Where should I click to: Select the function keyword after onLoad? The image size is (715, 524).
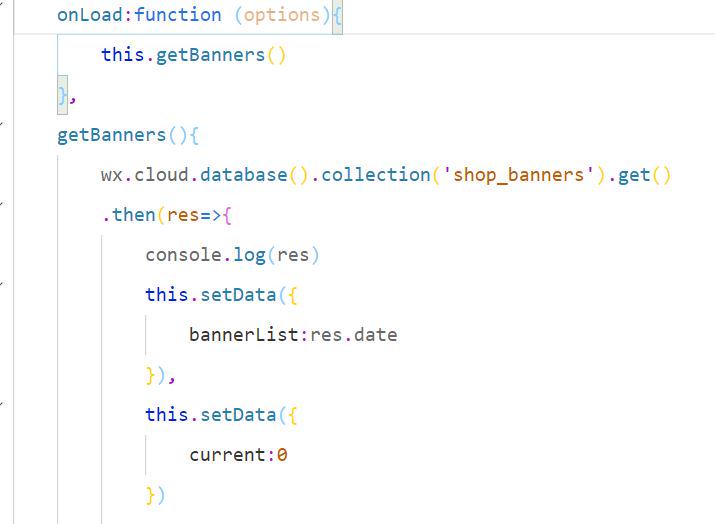(x=178, y=15)
